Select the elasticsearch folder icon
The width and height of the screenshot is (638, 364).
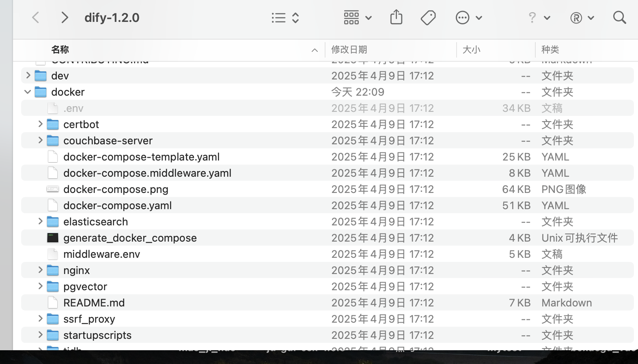point(53,222)
